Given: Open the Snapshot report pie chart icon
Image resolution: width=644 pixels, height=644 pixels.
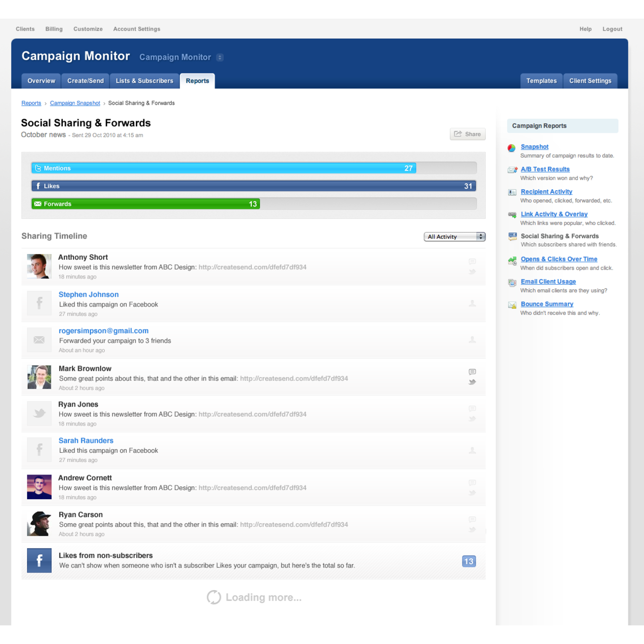Looking at the screenshot, I should [511, 148].
